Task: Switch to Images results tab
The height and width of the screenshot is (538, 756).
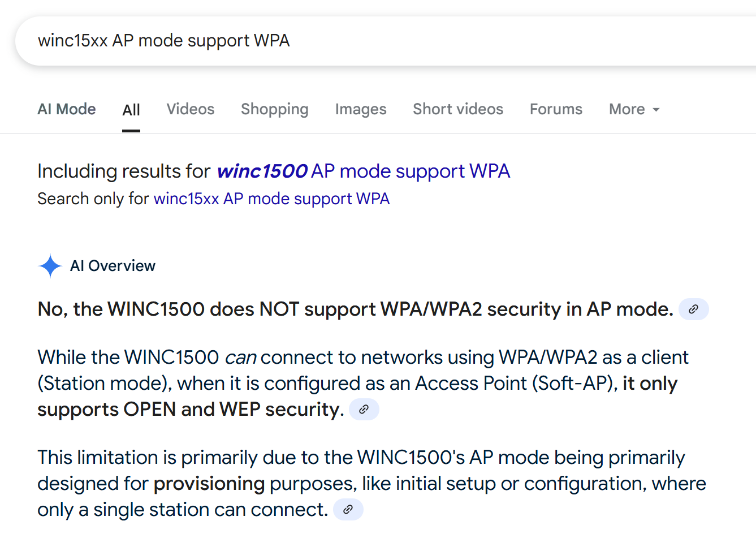Action: (361, 109)
